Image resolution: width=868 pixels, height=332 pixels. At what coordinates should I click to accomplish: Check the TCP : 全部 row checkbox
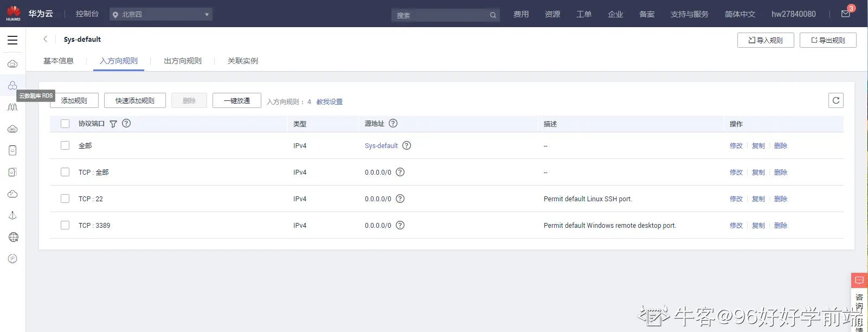point(65,172)
